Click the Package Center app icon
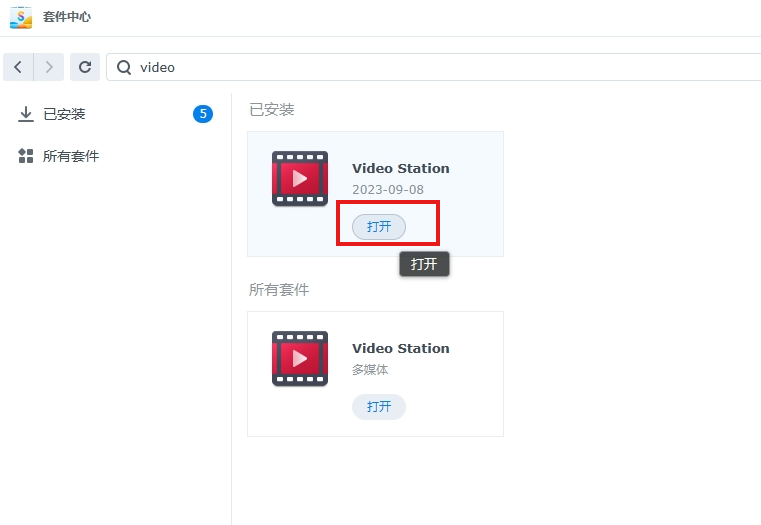 tap(21, 17)
